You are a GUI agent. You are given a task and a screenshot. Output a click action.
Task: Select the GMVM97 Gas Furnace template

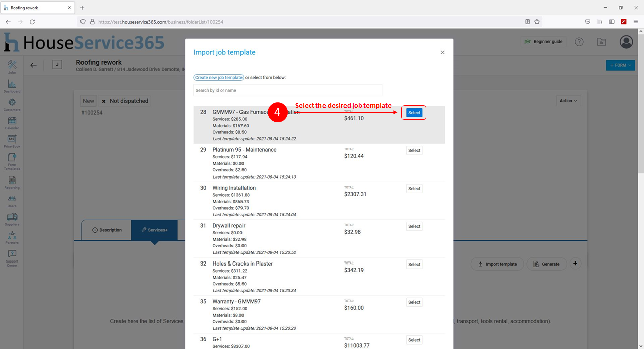tap(414, 113)
